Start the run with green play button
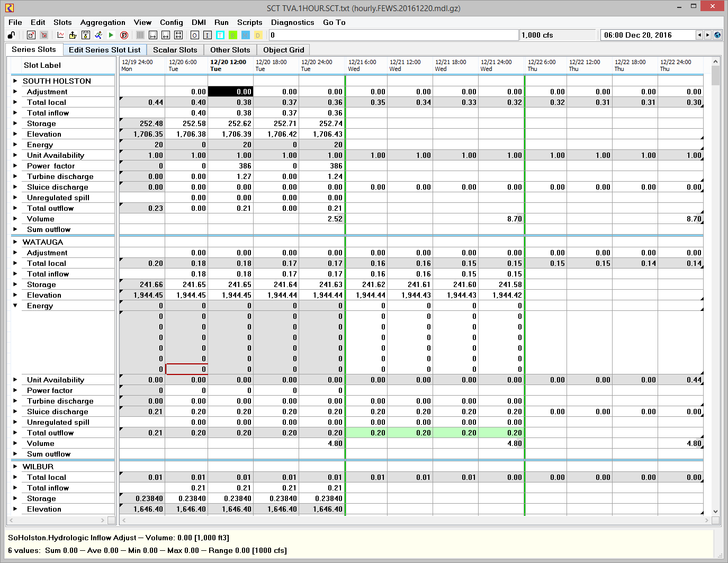728x563 pixels. 111,35
